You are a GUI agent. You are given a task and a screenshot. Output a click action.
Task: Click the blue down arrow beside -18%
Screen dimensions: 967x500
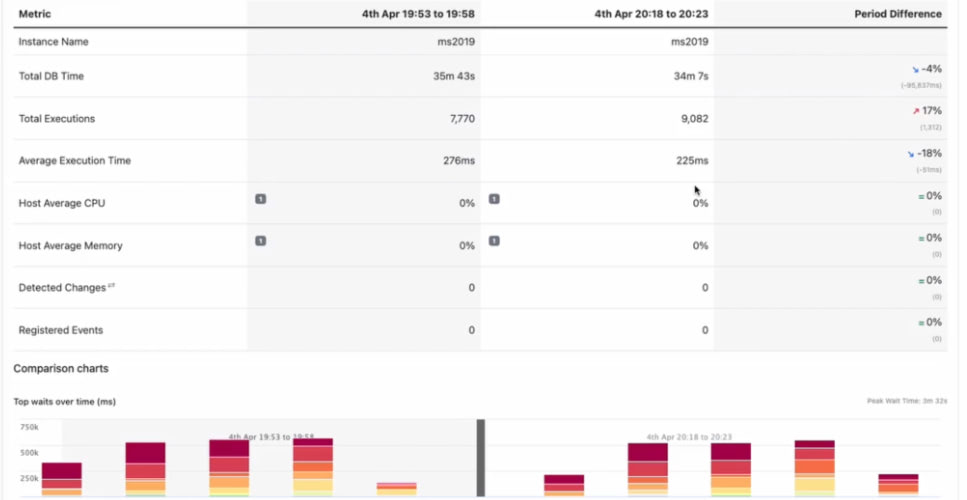pyautogui.click(x=911, y=154)
